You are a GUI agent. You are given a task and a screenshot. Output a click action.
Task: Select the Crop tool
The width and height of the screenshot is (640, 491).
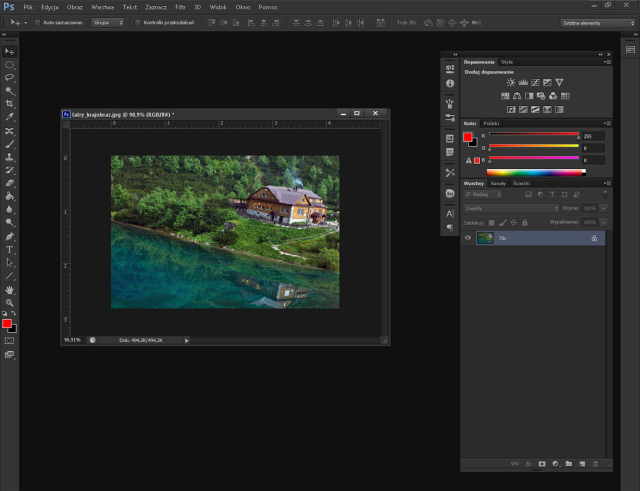tap(9, 104)
